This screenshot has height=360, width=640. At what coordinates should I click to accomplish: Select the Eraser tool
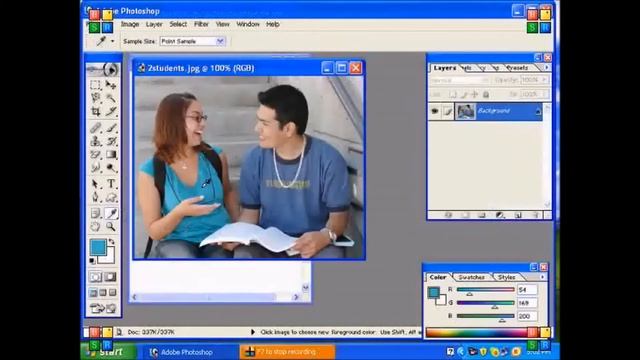(96, 155)
